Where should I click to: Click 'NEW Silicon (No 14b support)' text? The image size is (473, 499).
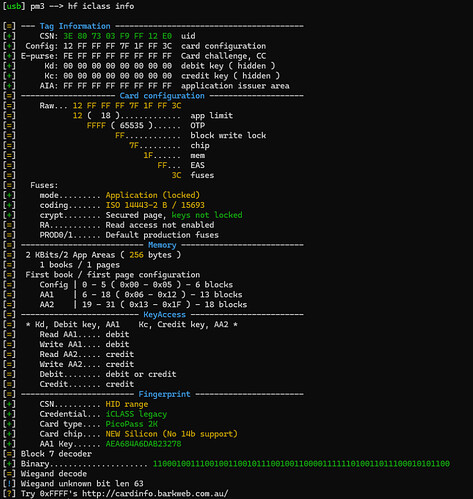click(x=172, y=434)
